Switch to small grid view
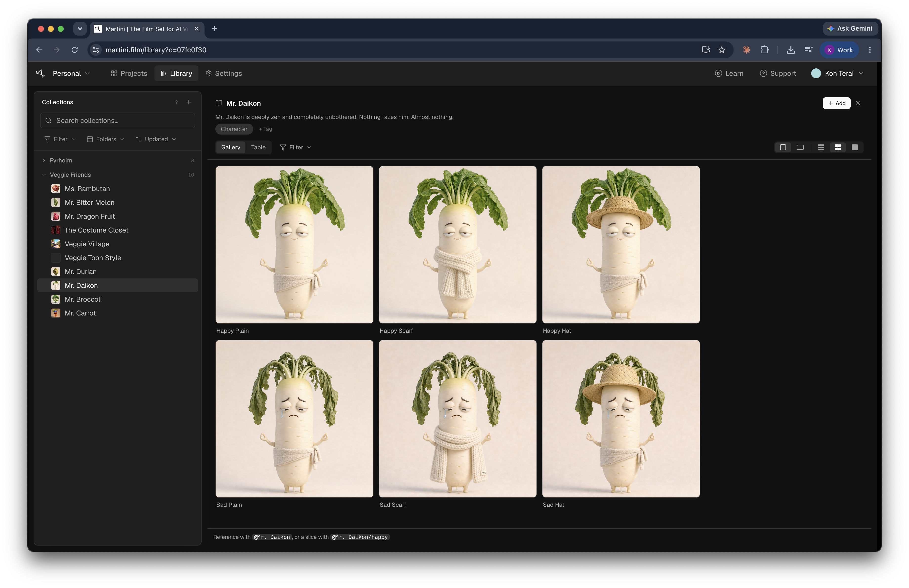Screen dimensions: 909x588 [x=821, y=147]
